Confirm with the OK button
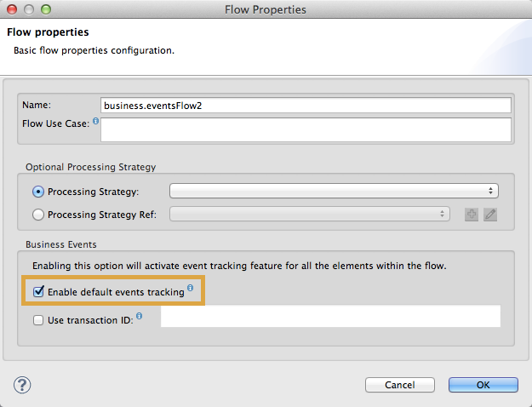532x407 pixels. tap(483, 385)
